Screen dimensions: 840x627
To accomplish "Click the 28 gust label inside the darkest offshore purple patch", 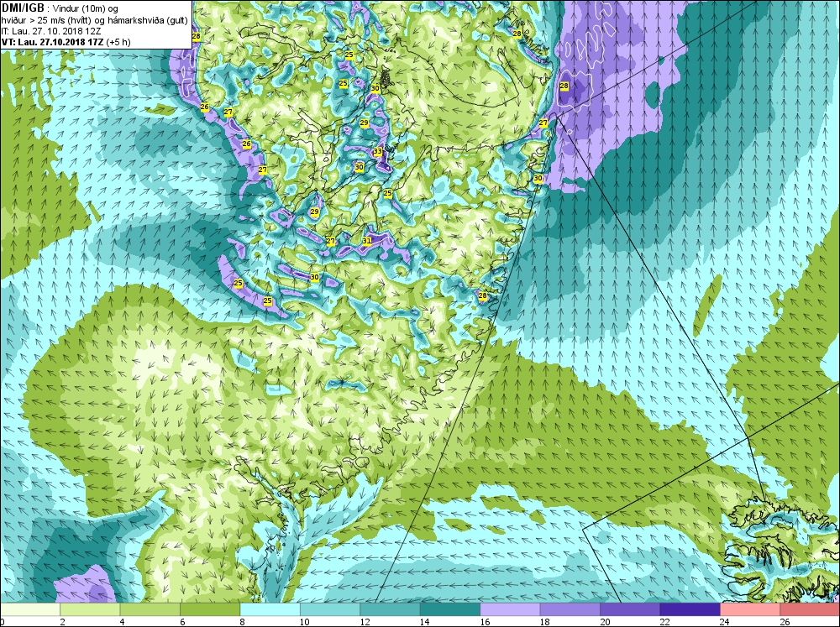I will pos(564,86).
